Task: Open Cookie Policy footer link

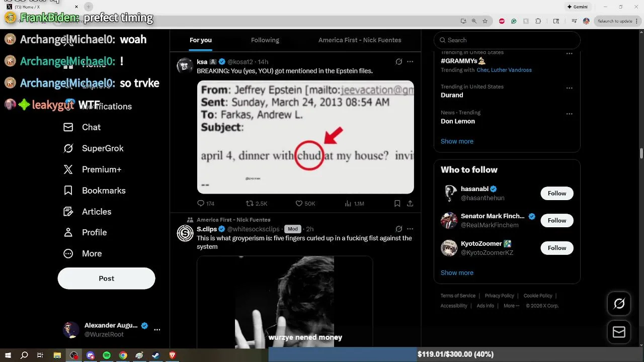Action: pyautogui.click(x=538, y=296)
